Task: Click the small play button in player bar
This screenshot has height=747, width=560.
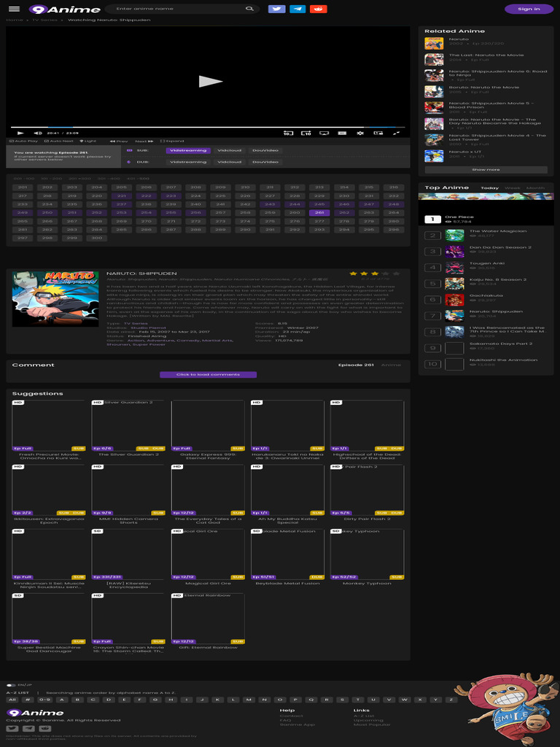Action: [x=20, y=133]
